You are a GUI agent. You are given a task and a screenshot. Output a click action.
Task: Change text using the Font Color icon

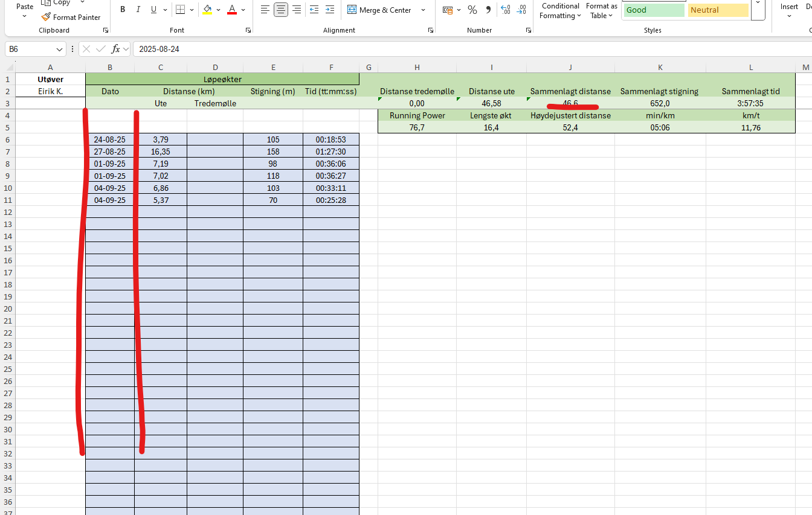pyautogui.click(x=232, y=10)
